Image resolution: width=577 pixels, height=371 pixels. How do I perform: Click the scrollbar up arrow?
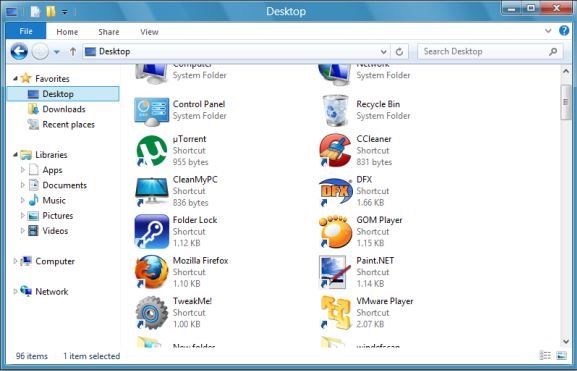[566, 71]
